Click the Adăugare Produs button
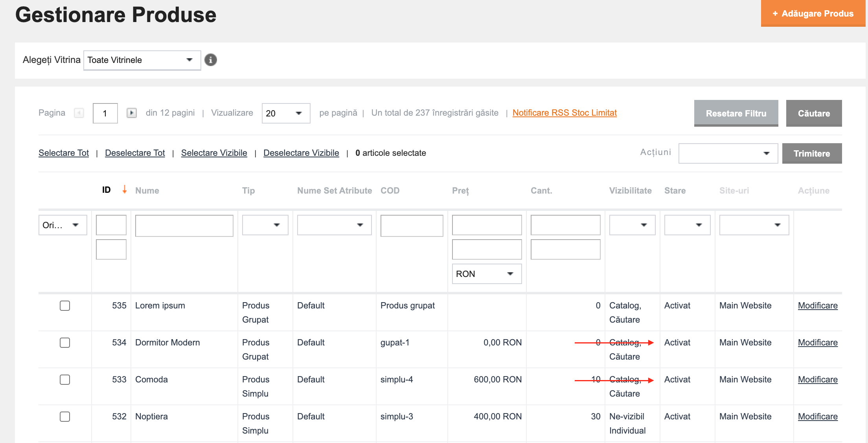The height and width of the screenshot is (443, 868). pyautogui.click(x=813, y=13)
